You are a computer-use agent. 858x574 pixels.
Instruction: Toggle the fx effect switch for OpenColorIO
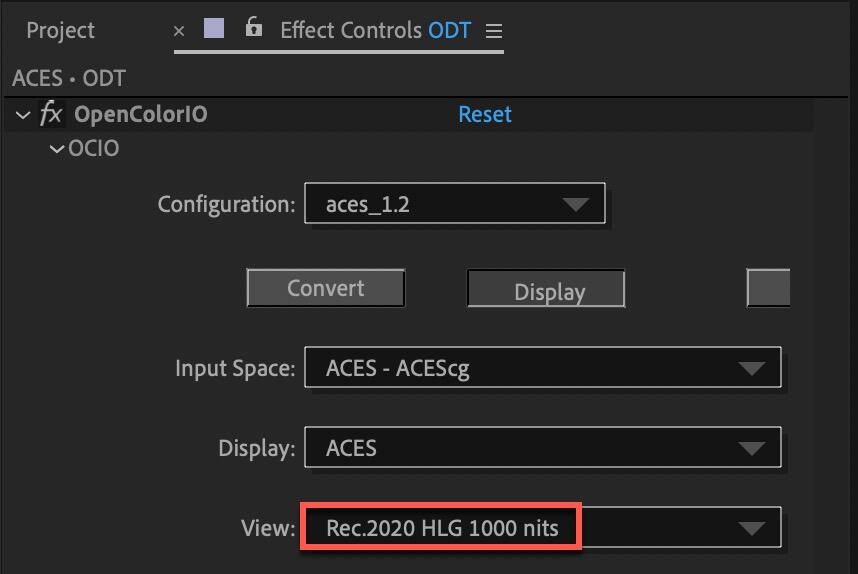pyautogui.click(x=51, y=114)
